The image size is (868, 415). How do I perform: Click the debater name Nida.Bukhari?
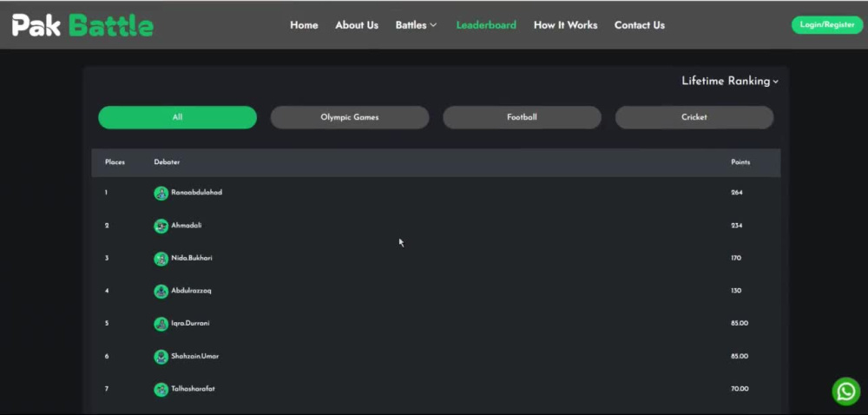tap(192, 258)
